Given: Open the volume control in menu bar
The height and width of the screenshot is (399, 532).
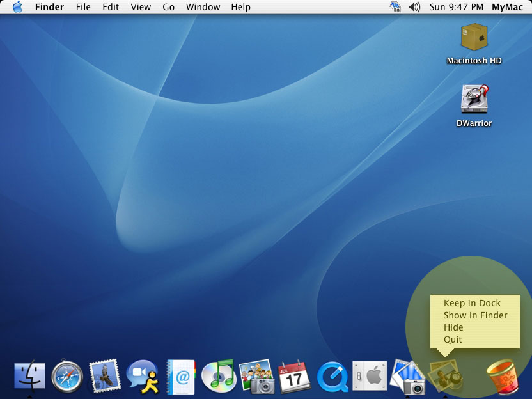Looking at the screenshot, I should (x=414, y=7).
